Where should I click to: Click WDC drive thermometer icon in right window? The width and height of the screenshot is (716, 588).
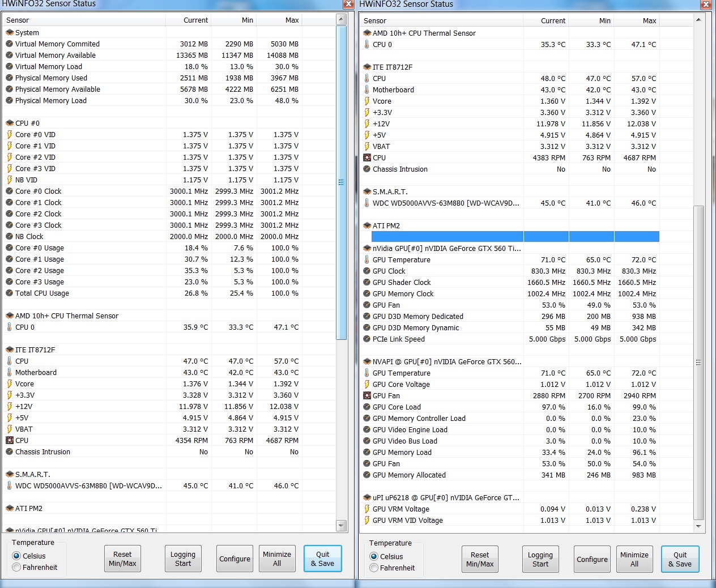[x=367, y=203]
